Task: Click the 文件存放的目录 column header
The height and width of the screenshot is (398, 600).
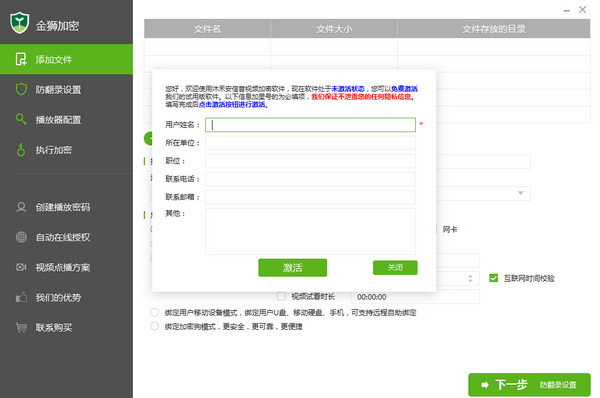Action: [494, 29]
